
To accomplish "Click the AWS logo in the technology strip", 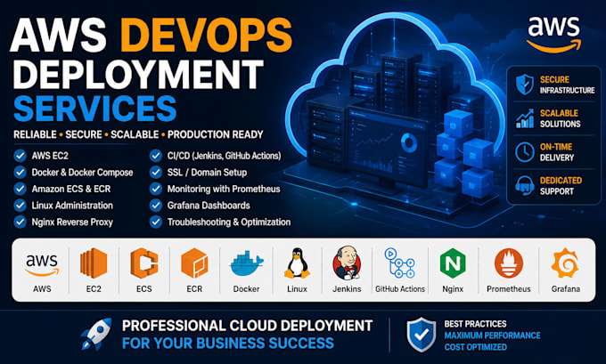I will tap(42, 265).
